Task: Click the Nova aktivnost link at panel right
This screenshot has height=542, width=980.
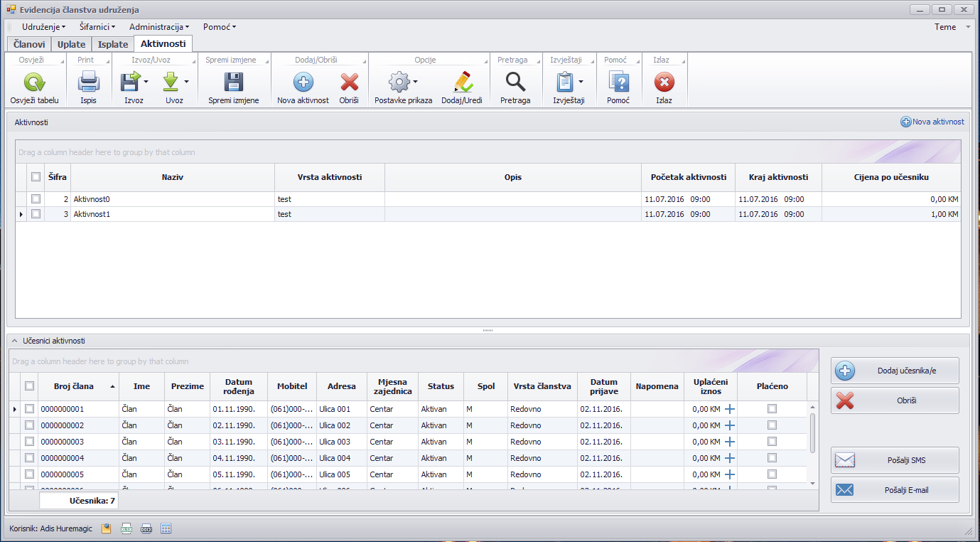Action: pos(932,122)
